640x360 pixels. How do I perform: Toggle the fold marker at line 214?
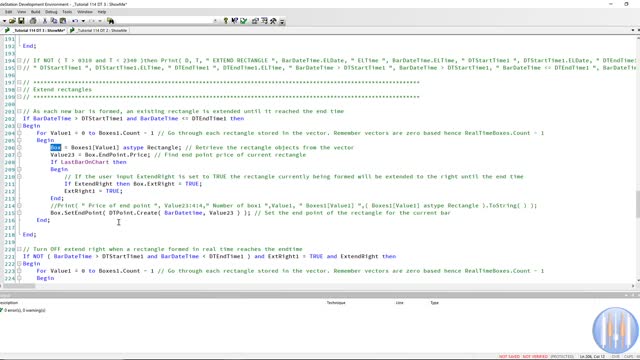click(x=19, y=205)
